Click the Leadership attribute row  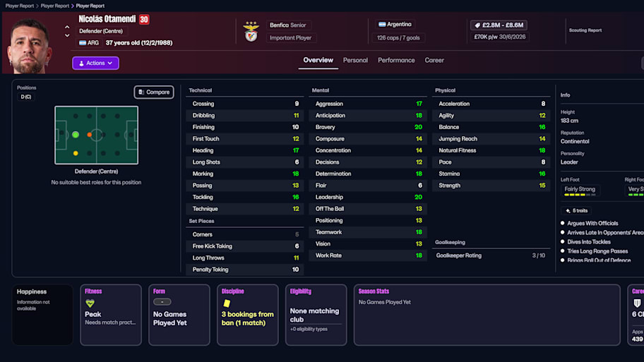(368, 198)
